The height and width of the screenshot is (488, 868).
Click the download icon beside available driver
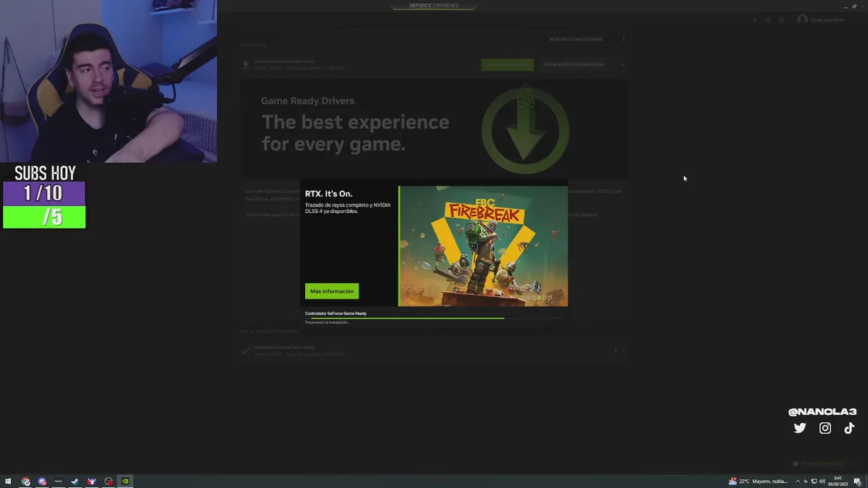pos(245,64)
